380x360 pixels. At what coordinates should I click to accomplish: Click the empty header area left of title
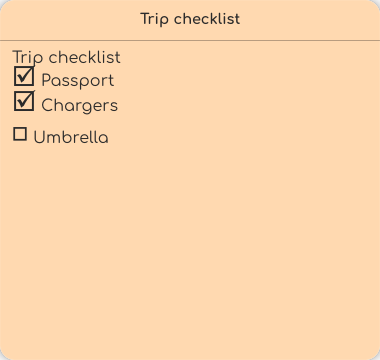coord(70,19)
